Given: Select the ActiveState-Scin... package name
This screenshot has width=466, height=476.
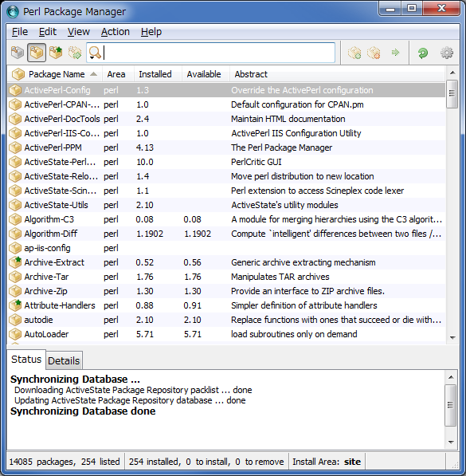Looking at the screenshot, I should click(60, 191).
